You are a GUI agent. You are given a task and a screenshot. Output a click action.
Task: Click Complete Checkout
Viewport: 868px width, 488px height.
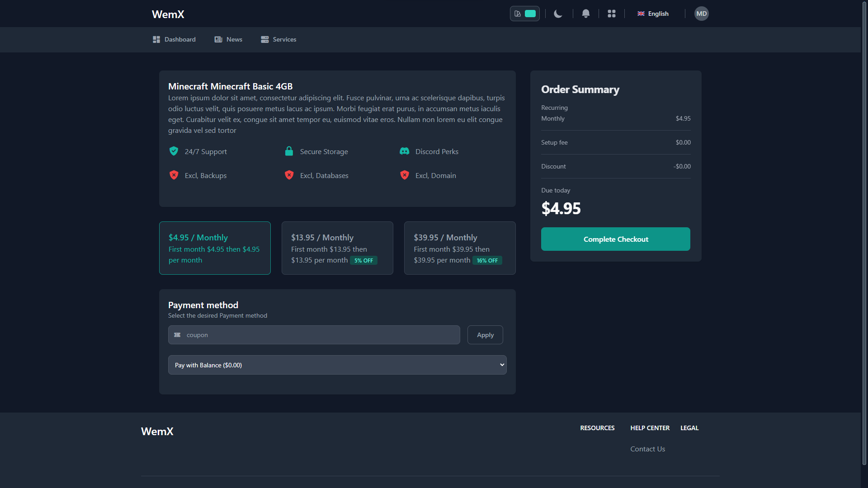[x=616, y=239]
